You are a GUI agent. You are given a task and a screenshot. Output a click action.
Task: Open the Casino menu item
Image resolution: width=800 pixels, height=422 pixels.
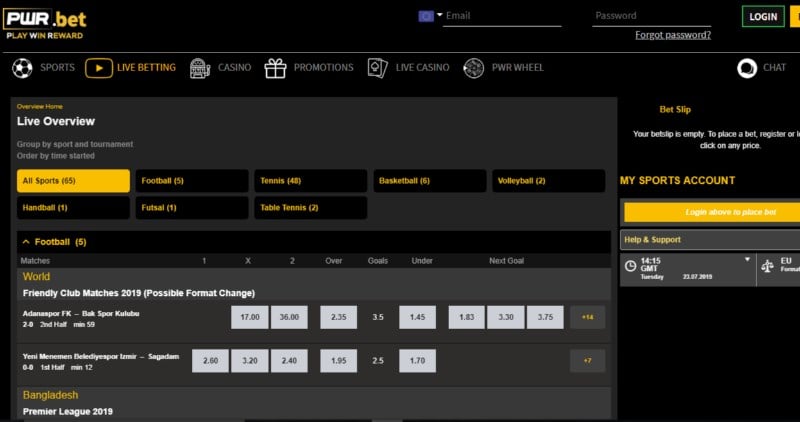click(234, 67)
